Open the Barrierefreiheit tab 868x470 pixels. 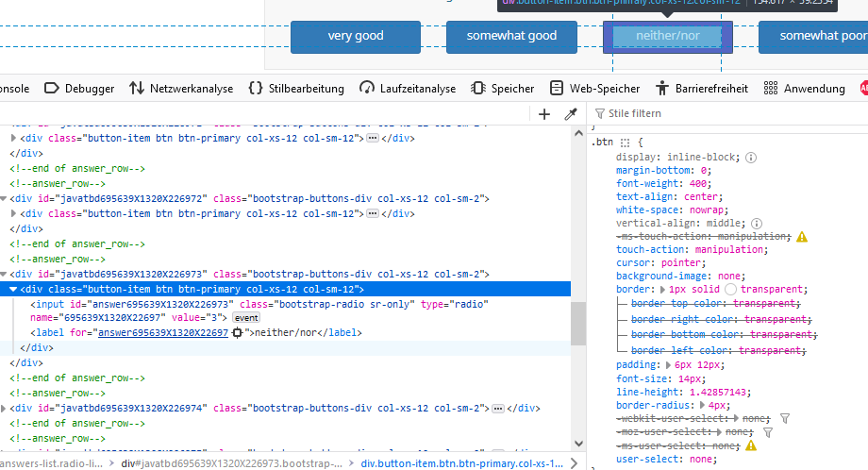701,88
